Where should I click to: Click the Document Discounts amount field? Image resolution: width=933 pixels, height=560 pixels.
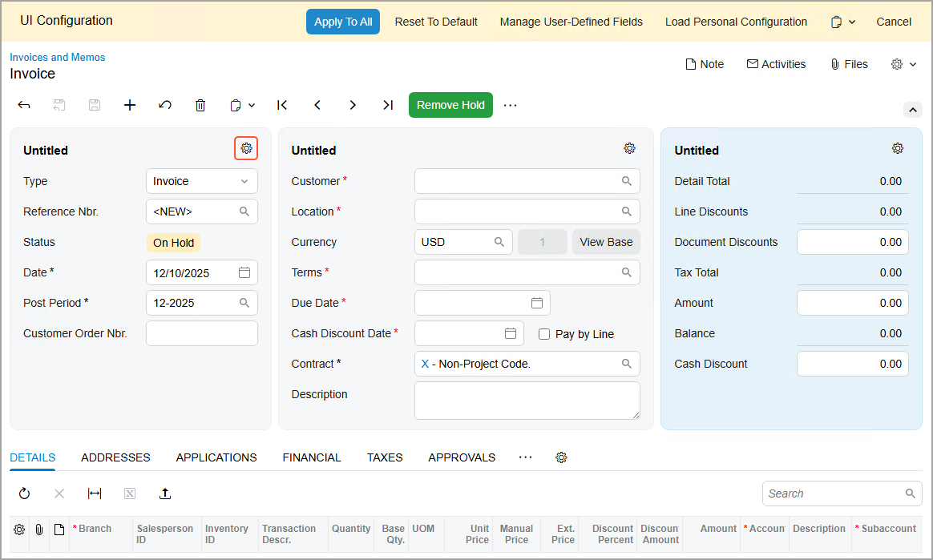point(853,242)
